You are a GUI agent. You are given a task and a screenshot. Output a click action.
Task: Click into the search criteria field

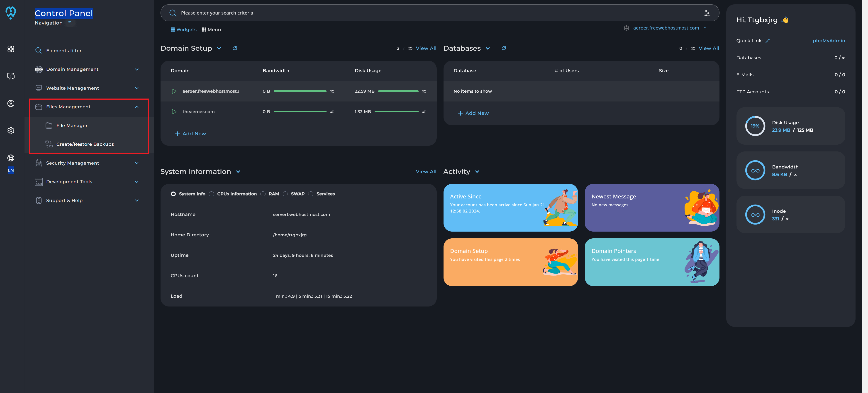404,13
